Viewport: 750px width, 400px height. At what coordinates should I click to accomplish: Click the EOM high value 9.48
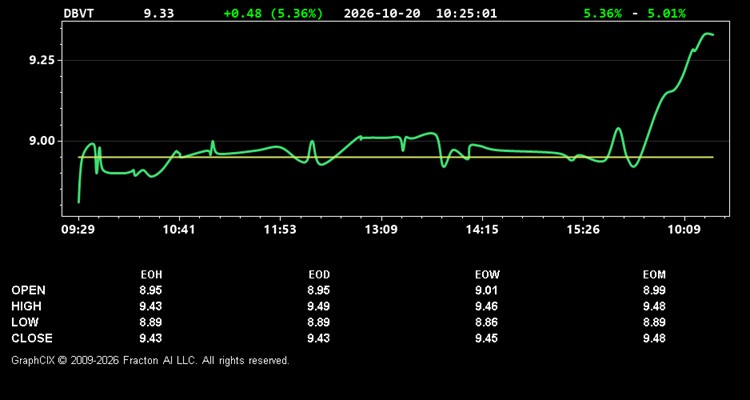click(654, 306)
